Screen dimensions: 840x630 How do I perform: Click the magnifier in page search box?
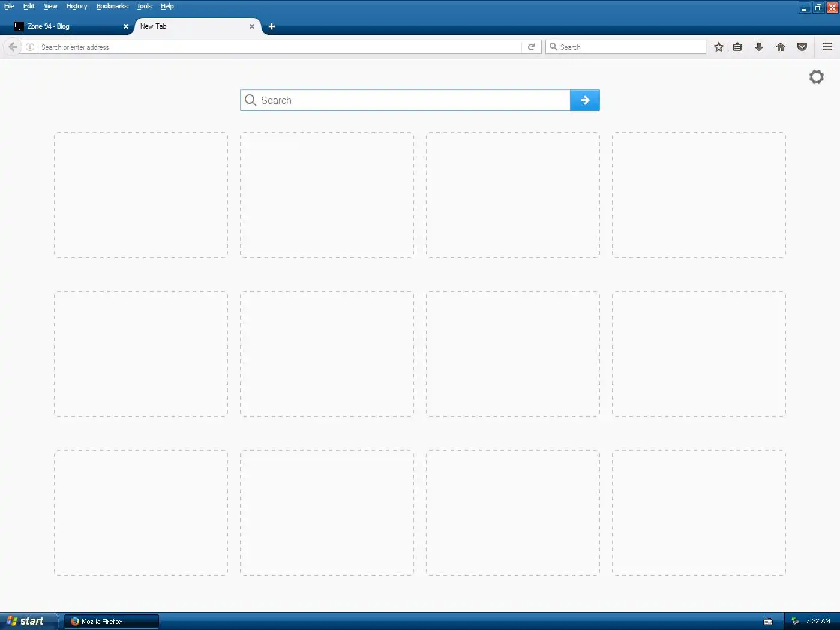[x=251, y=100]
